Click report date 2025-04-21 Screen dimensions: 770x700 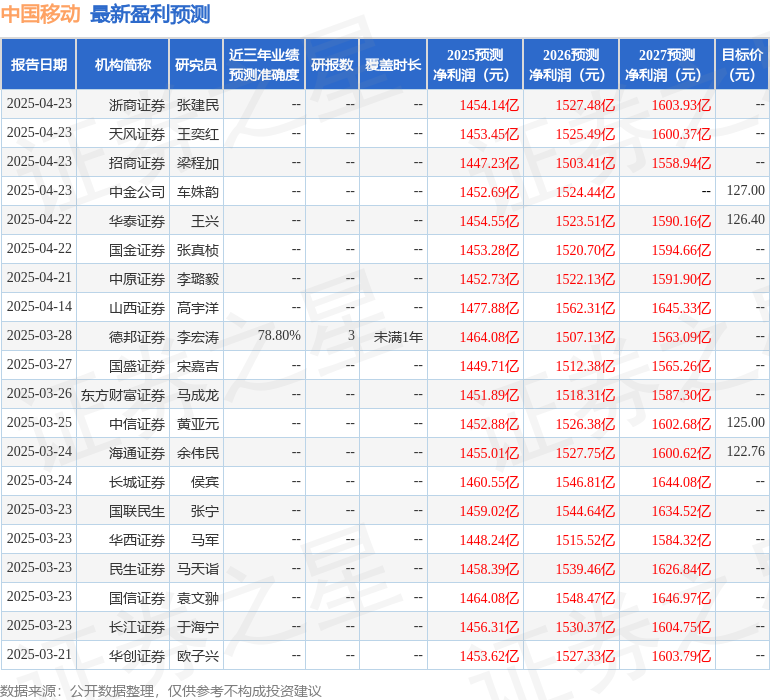pos(39,278)
